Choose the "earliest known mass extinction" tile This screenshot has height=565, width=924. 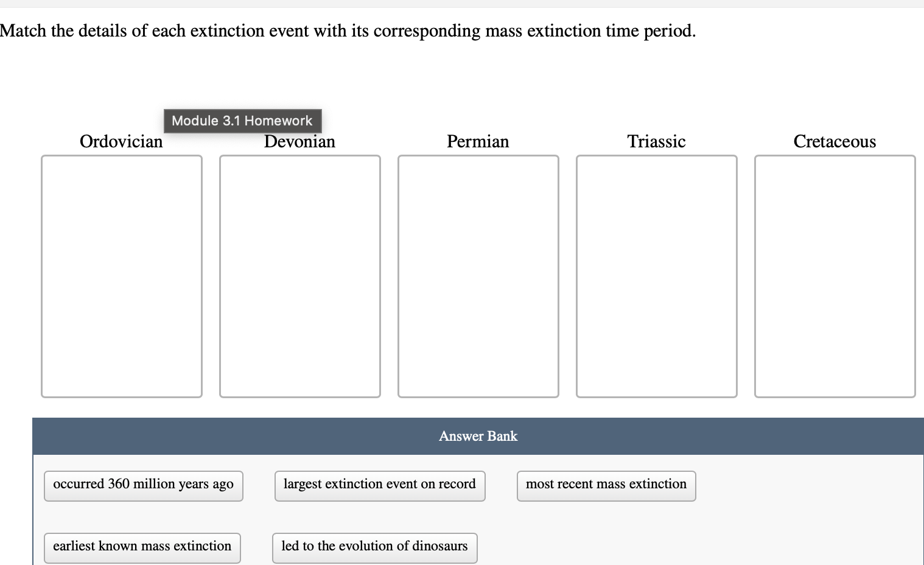click(x=142, y=547)
